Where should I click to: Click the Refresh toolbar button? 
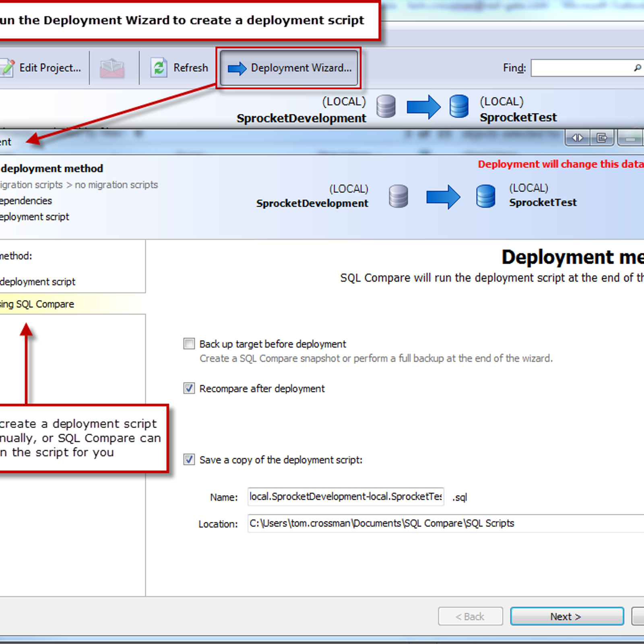pos(179,68)
